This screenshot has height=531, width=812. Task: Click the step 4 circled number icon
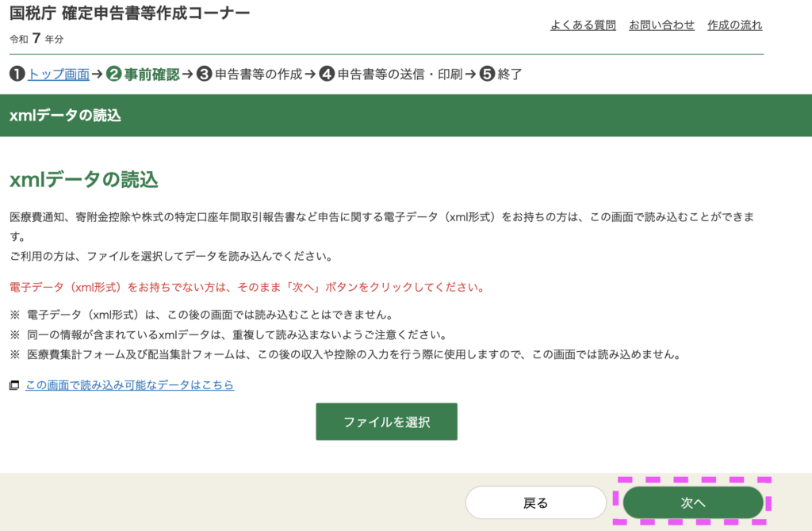pos(327,74)
